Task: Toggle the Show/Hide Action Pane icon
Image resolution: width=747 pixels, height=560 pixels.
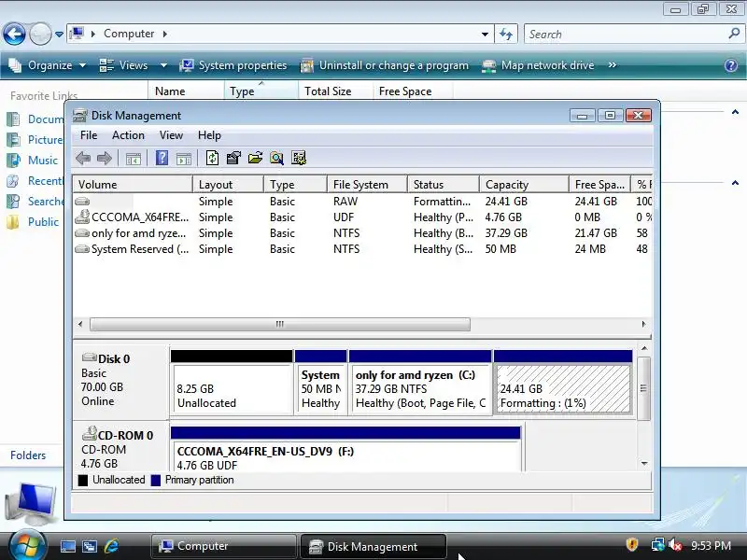Action: click(x=184, y=159)
